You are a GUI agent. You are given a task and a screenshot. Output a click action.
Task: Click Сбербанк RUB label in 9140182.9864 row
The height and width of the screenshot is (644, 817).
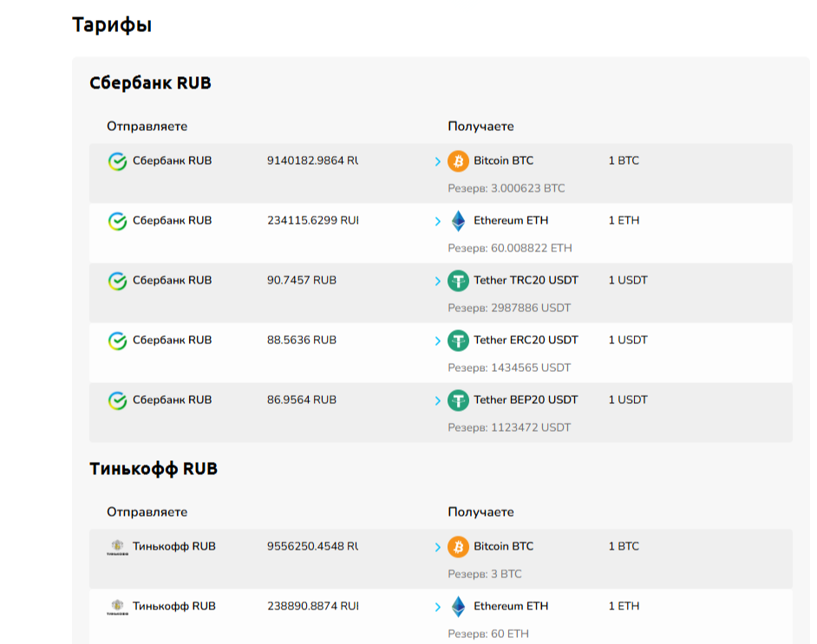pyautogui.click(x=172, y=160)
